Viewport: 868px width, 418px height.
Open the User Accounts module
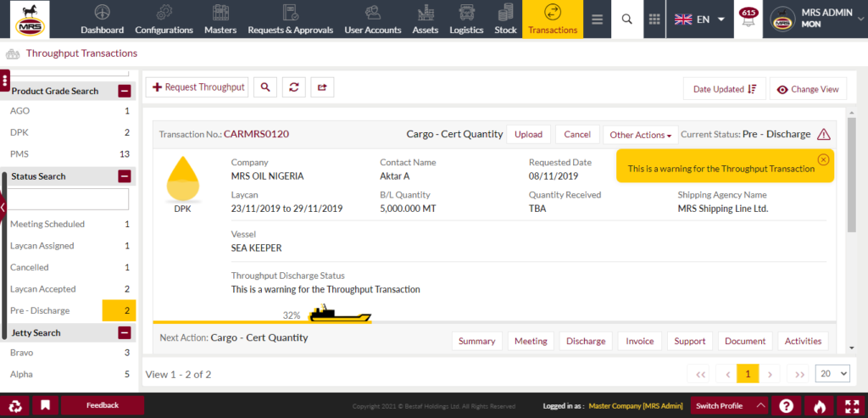click(373, 20)
